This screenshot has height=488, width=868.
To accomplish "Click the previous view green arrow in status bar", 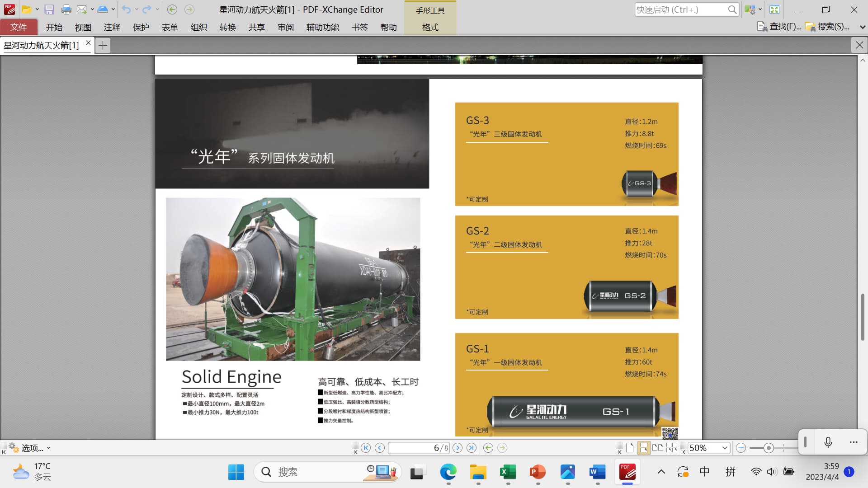I will 488,448.
